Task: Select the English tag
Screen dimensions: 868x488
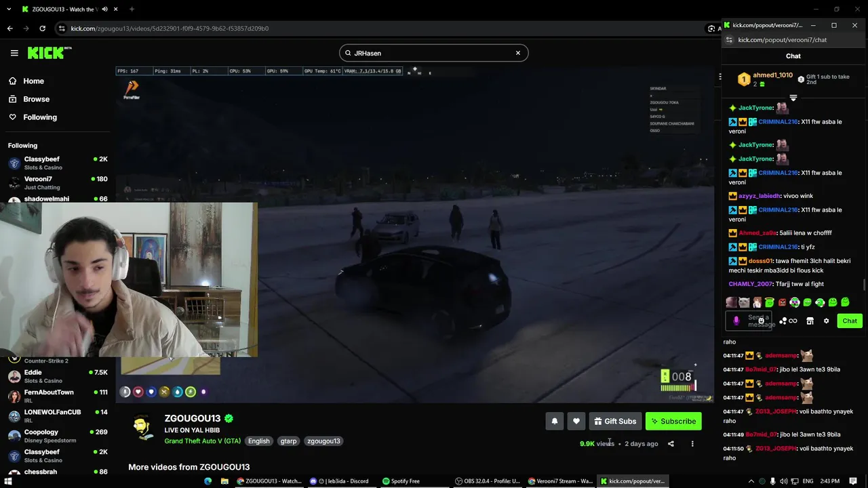Action: pos(258,441)
